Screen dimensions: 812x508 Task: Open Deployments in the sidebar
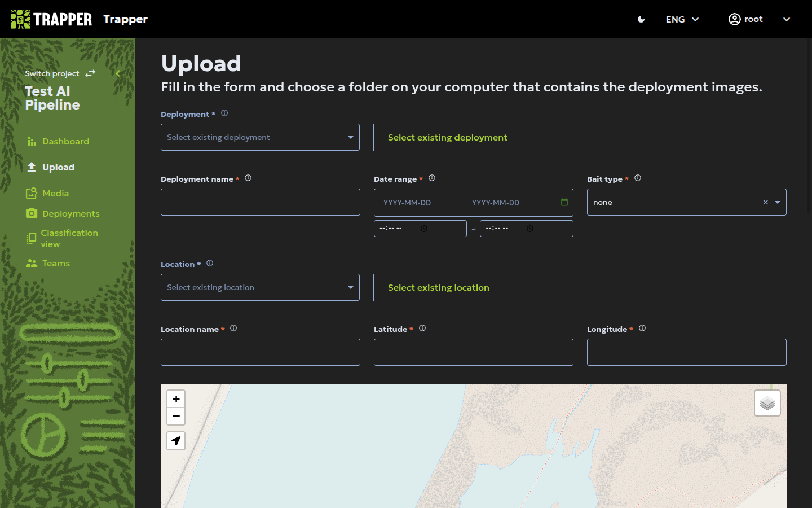pos(63,213)
